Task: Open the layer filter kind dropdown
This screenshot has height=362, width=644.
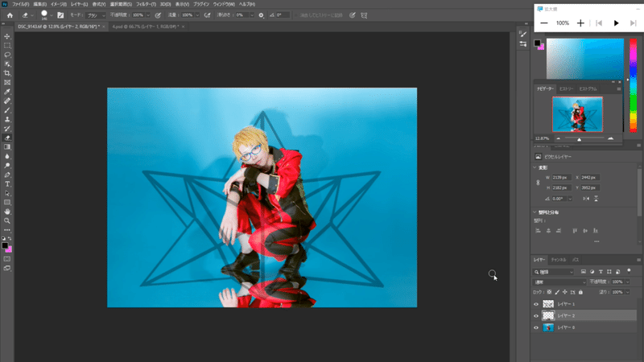Action: point(554,272)
